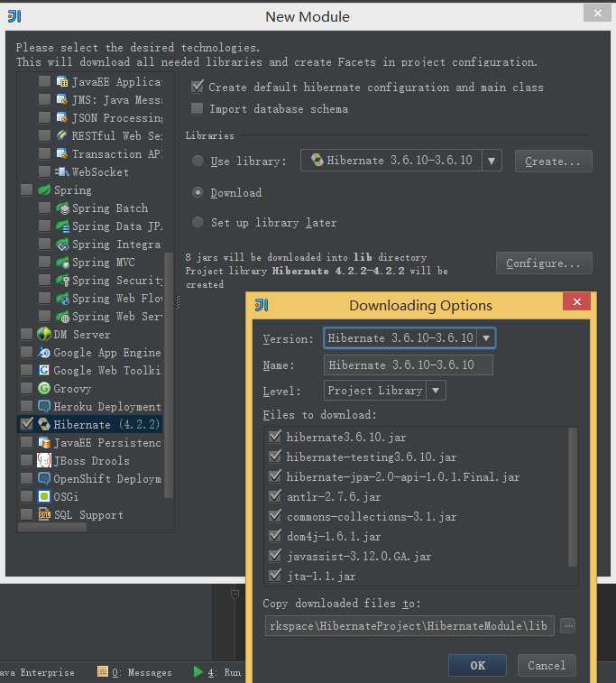Uncheck hibernate3.6.10.jar file checkbox
Viewport: 616px width, 683px height.
[275, 436]
